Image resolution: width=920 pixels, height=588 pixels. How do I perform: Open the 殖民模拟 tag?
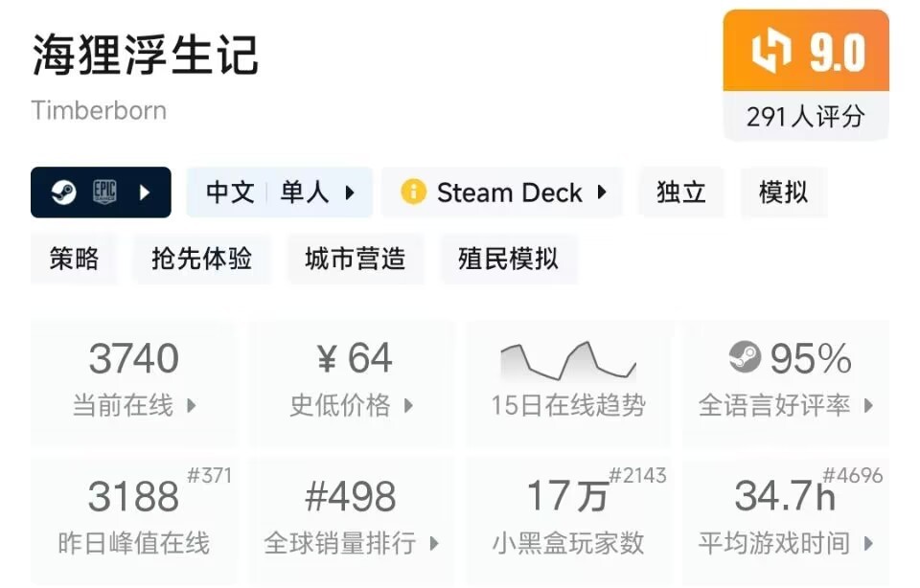pos(508,259)
